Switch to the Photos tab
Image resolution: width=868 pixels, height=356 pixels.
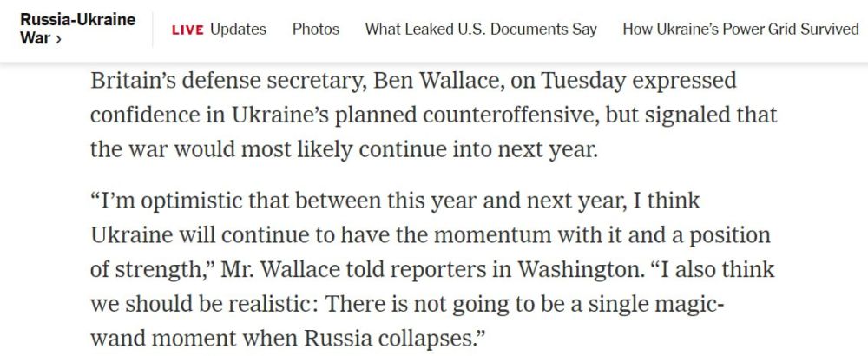pyautogui.click(x=316, y=30)
